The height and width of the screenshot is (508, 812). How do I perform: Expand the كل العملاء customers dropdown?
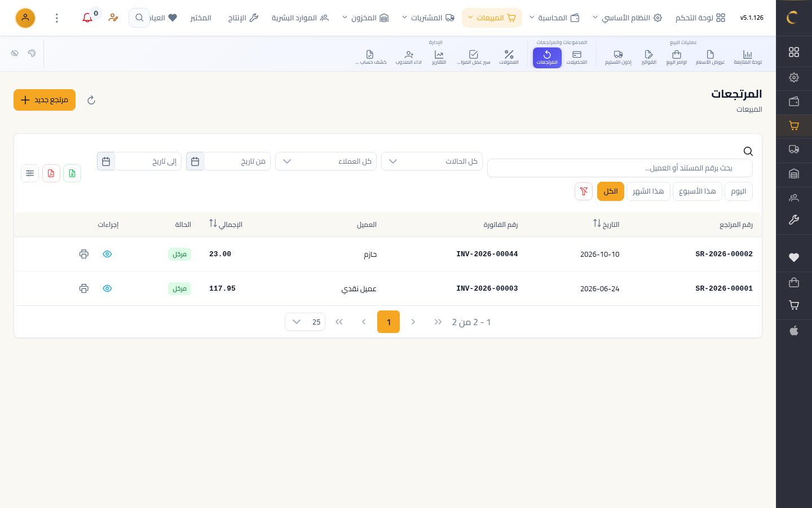coord(326,161)
